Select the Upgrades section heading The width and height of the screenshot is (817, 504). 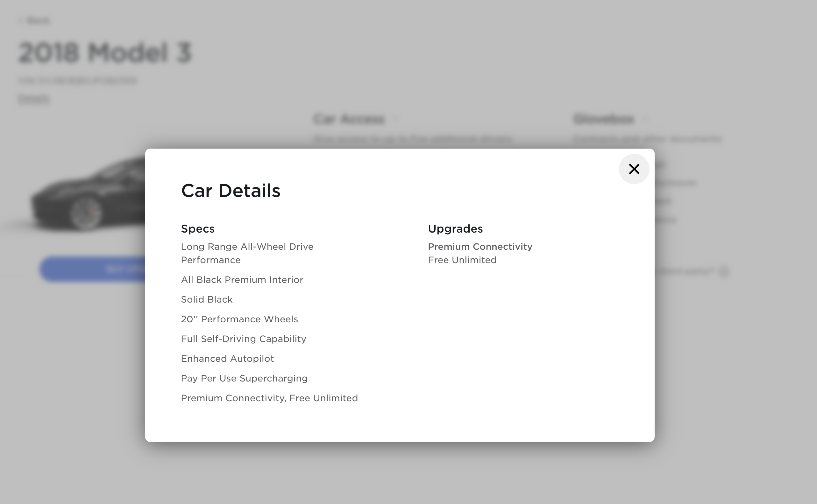(455, 229)
